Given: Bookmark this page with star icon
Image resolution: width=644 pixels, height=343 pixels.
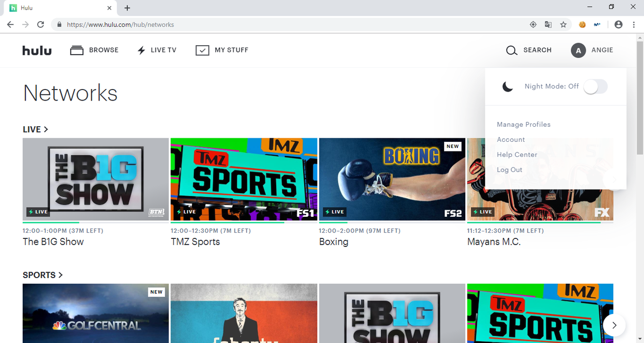Looking at the screenshot, I should point(563,24).
